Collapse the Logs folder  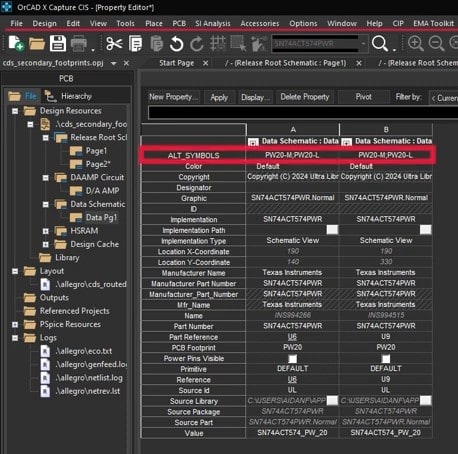[x=15, y=338]
